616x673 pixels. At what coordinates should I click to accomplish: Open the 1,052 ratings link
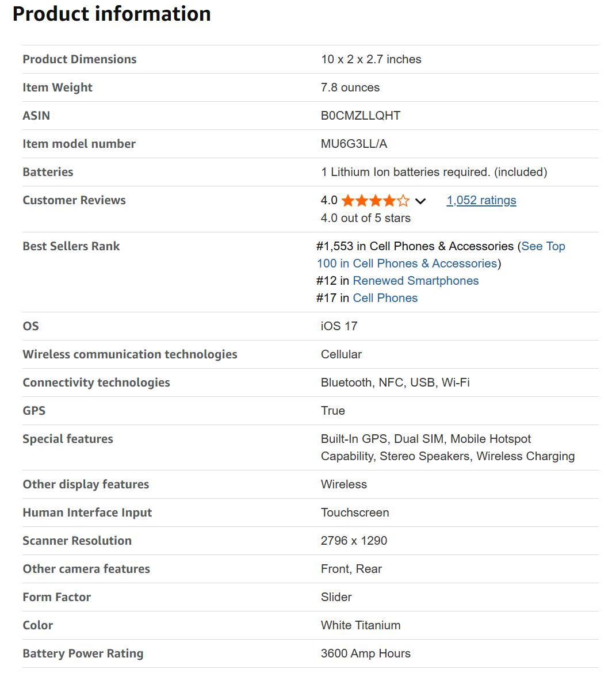(481, 200)
